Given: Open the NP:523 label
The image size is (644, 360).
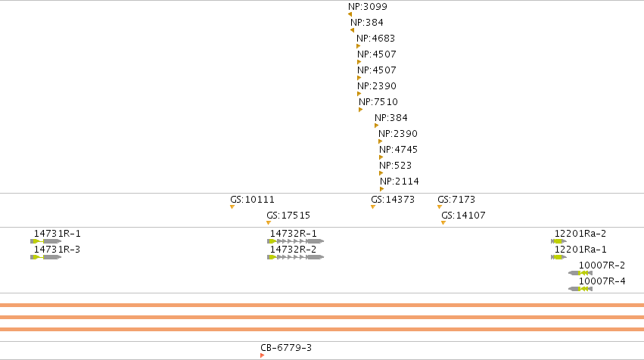Looking at the screenshot, I should (x=395, y=166).
